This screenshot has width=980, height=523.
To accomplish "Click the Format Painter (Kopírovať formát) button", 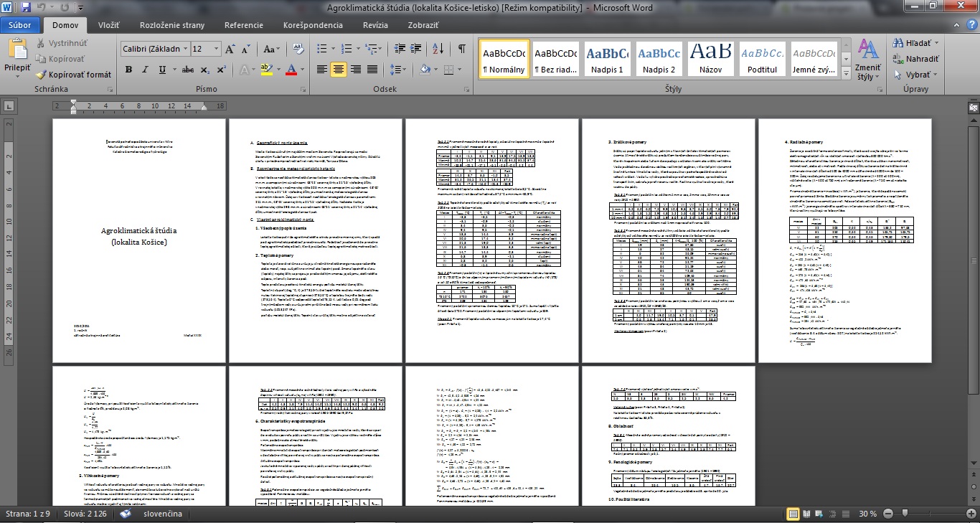I will click(75, 75).
